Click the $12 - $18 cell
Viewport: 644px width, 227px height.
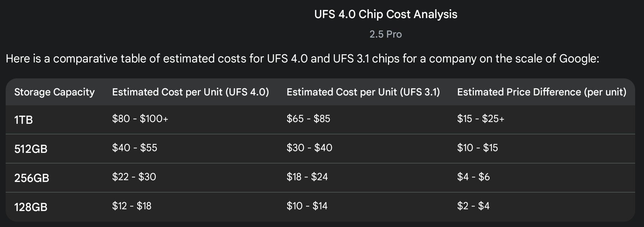coord(132,206)
